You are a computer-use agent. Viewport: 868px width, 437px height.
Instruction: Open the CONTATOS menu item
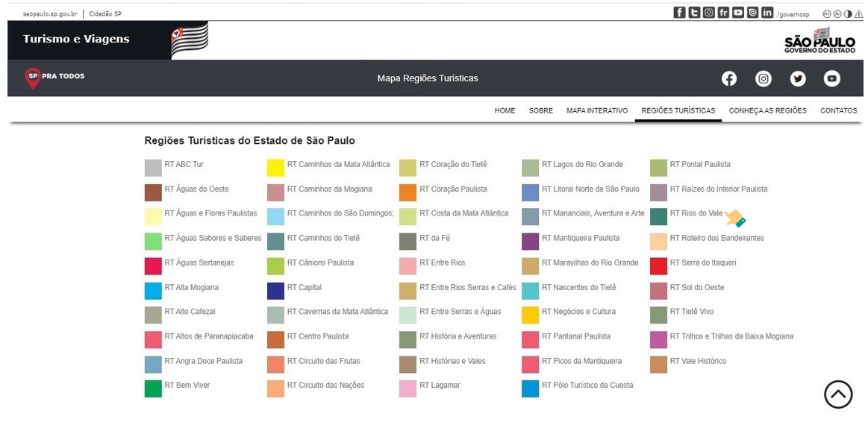[x=838, y=110]
